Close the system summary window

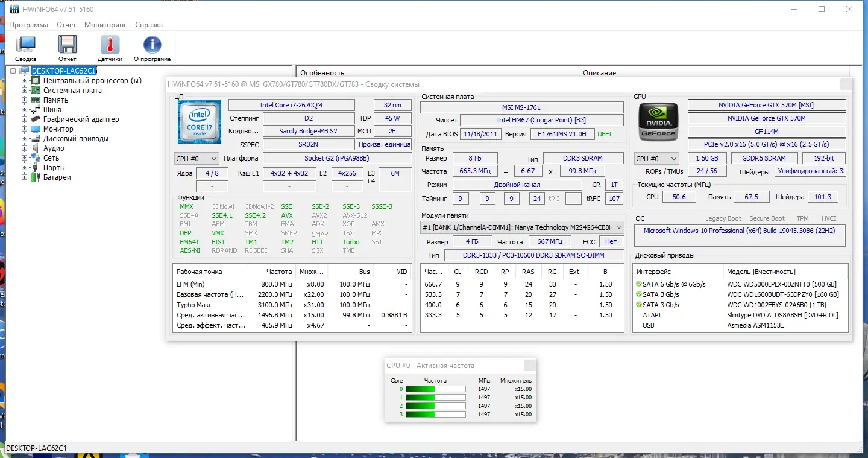846,84
